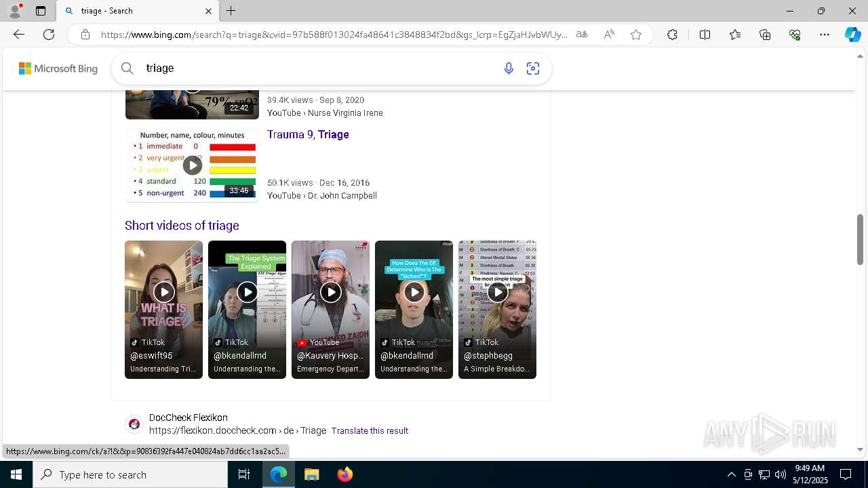Open the translate page option

(582, 35)
